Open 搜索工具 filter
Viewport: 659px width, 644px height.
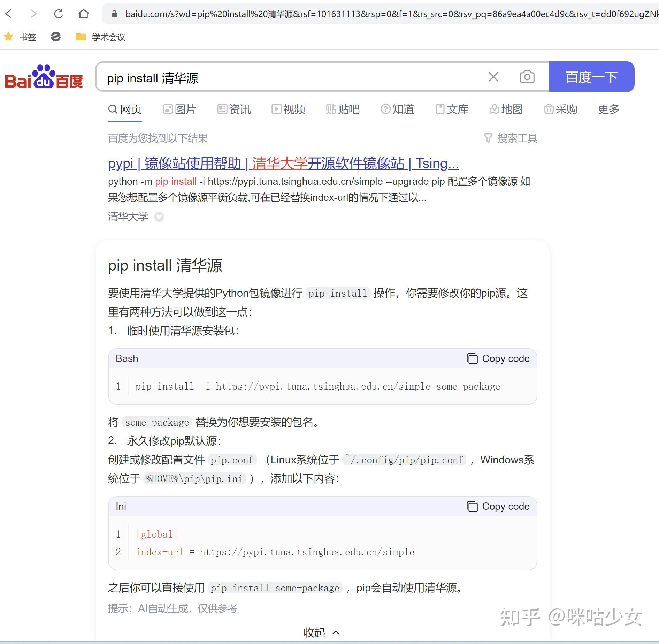511,138
